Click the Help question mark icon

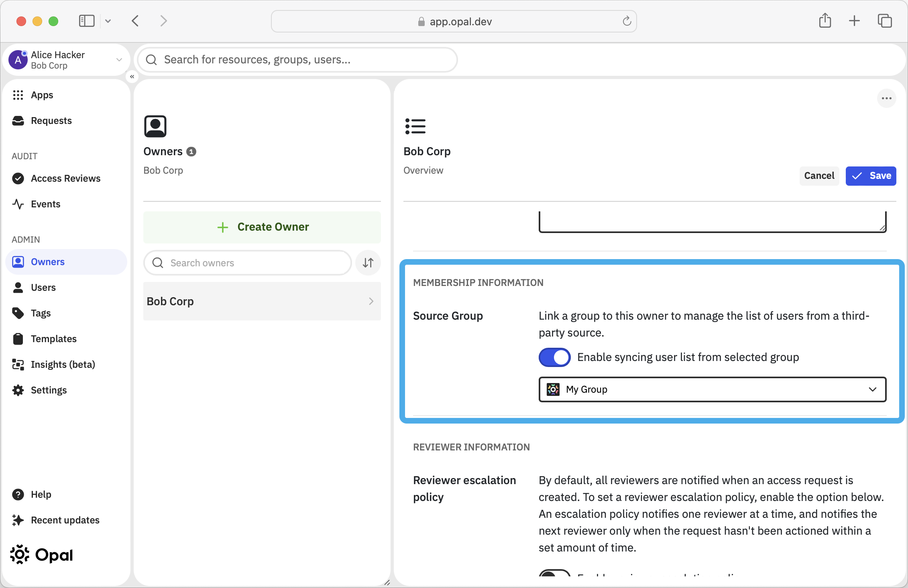(x=18, y=495)
